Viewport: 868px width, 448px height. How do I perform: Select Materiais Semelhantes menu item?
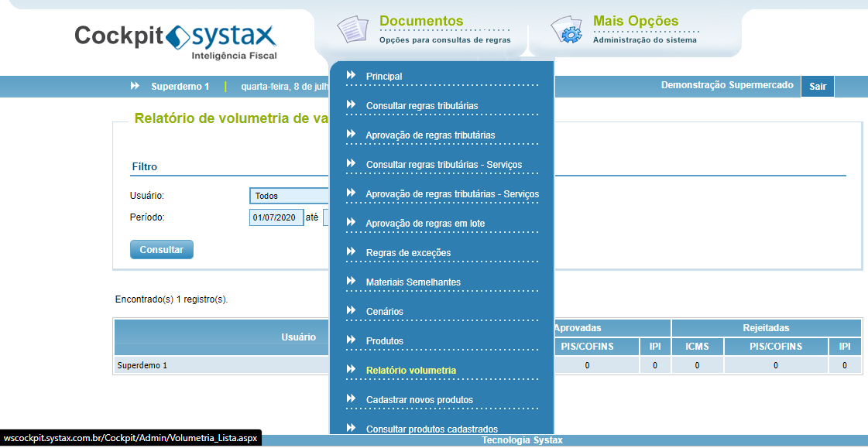point(413,282)
